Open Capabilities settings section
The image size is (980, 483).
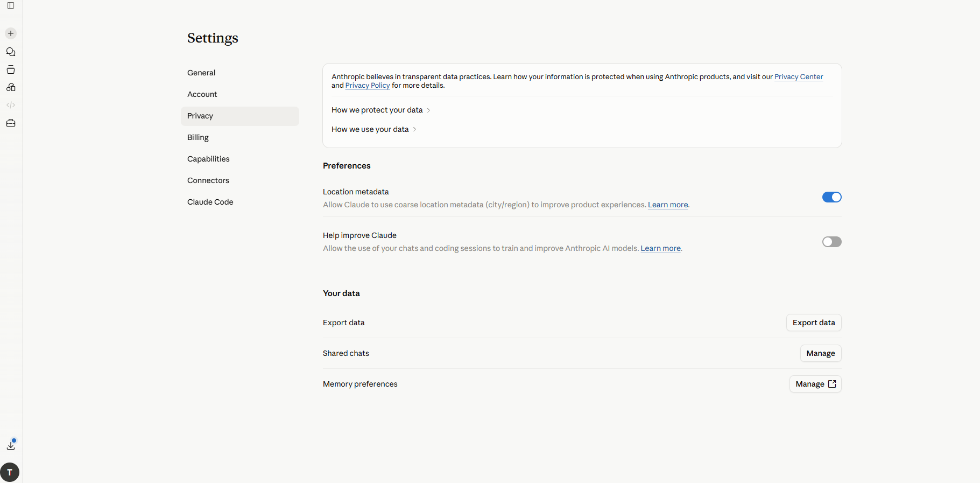point(239,159)
